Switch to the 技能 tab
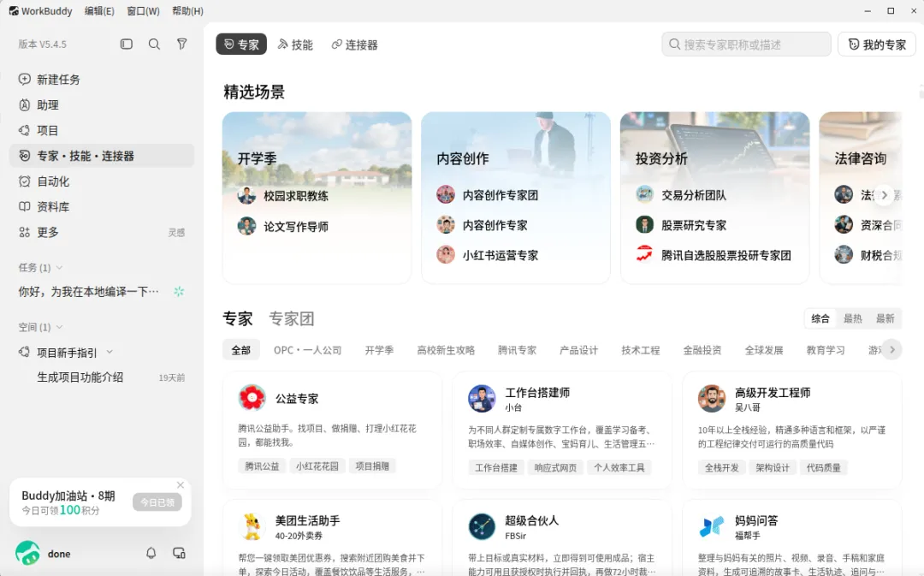This screenshot has height=576, width=924. coord(294,45)
